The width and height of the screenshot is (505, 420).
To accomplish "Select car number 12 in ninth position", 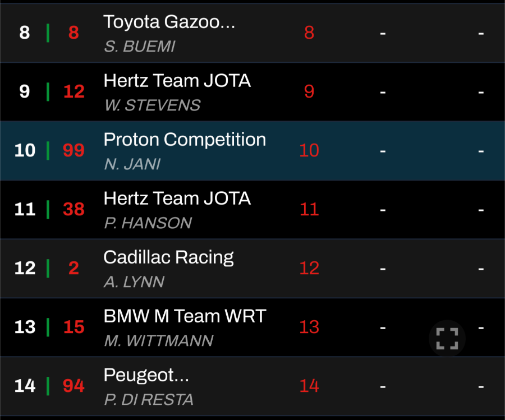I will point(74,91).
